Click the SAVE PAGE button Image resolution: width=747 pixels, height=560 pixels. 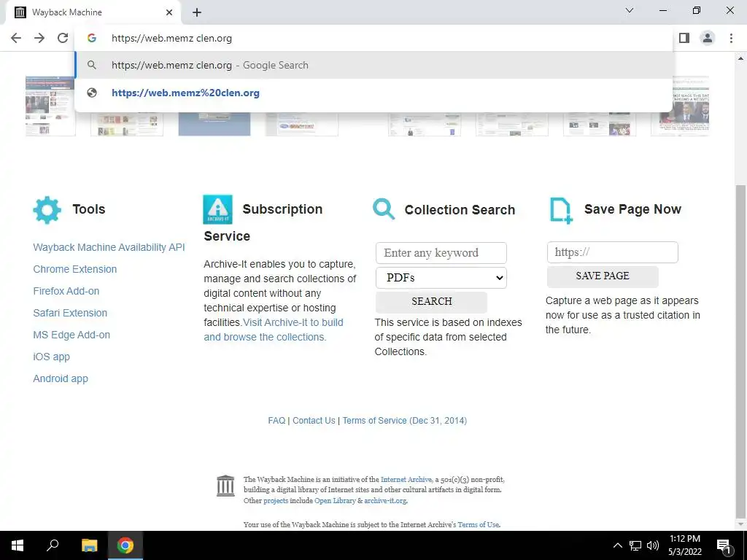coord(603,276)
